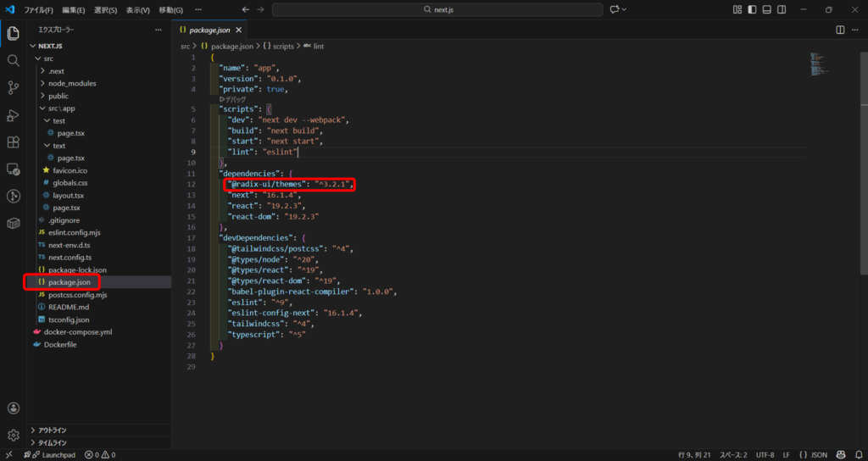Toggle the secondary side bar visibility
Viewport: 868px width, 461px height.
[x=782, y=9]
